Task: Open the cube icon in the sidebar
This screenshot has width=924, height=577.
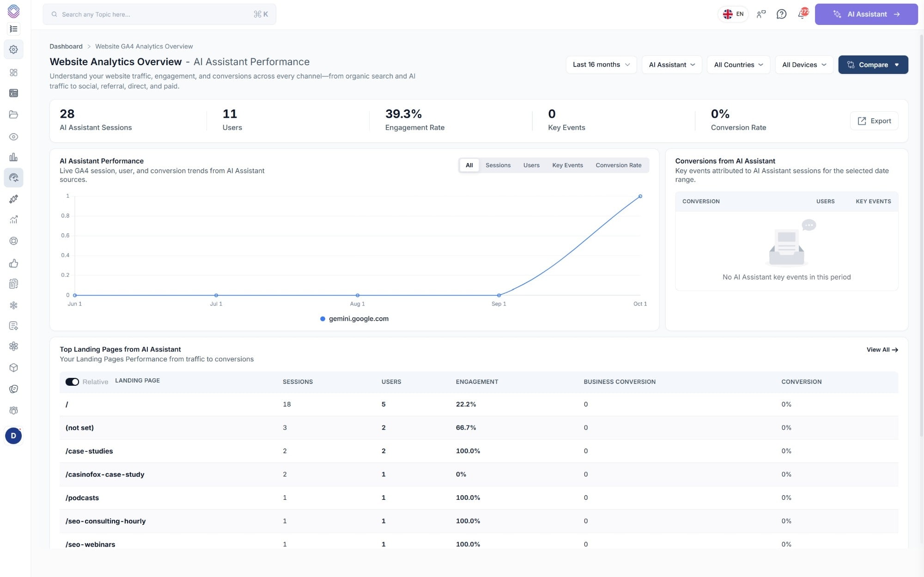Action: (x=13, y=368)
